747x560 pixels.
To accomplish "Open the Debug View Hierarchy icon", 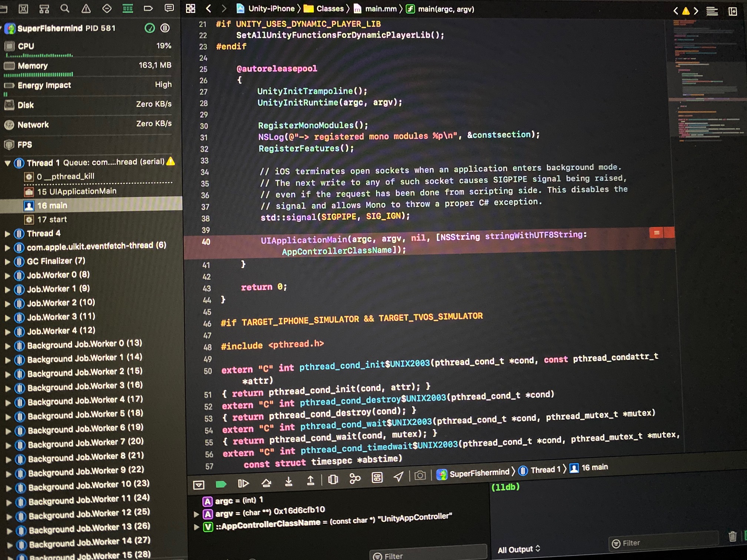I will 333,479.
